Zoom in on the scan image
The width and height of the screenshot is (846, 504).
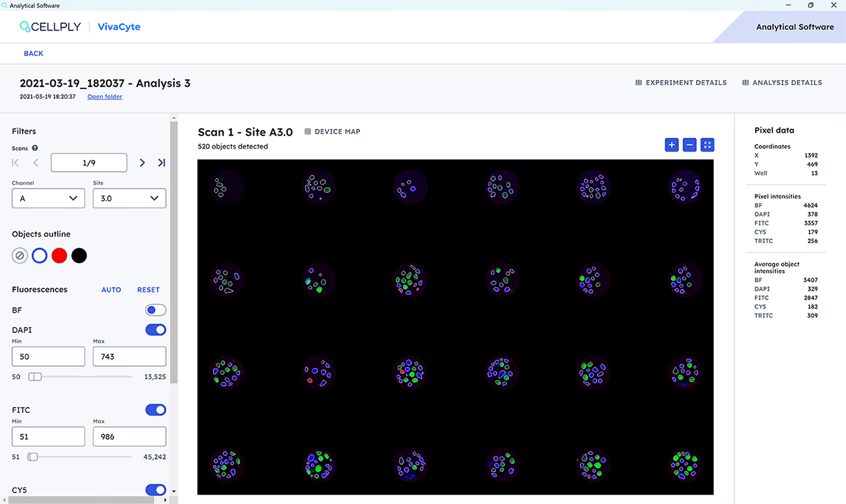[671, 144]
